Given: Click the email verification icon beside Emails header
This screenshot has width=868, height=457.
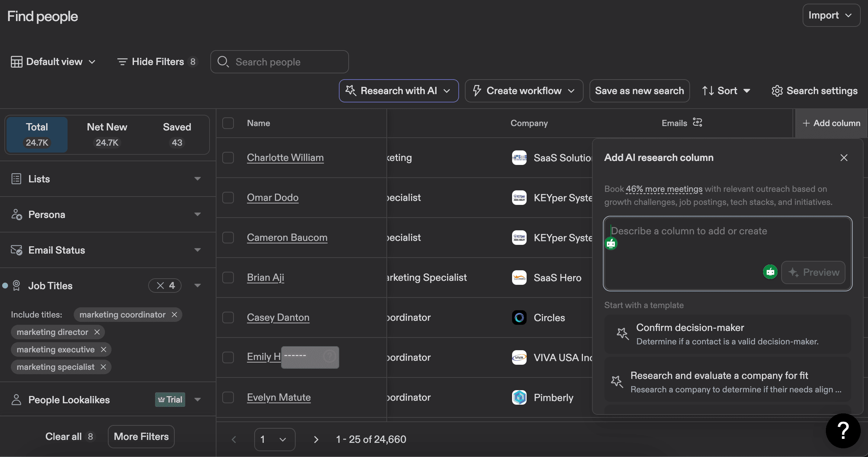Looking at the screenshot, I should tap(698, 122).
